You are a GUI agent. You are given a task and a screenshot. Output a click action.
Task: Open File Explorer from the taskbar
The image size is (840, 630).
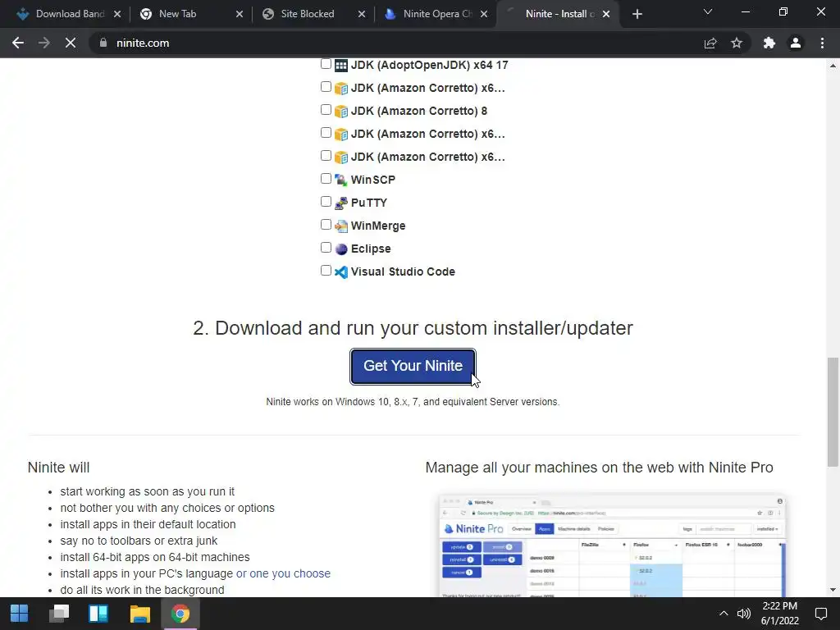pyautogui.click(x=139, y=614)
